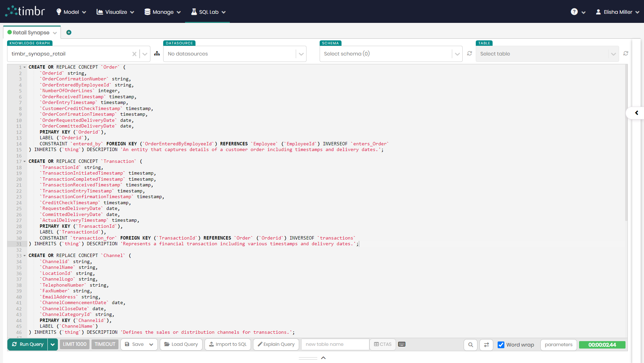Click the ontology hierarchy icon
The height and width of the screenshot is (363, 644).
point(157,53)
